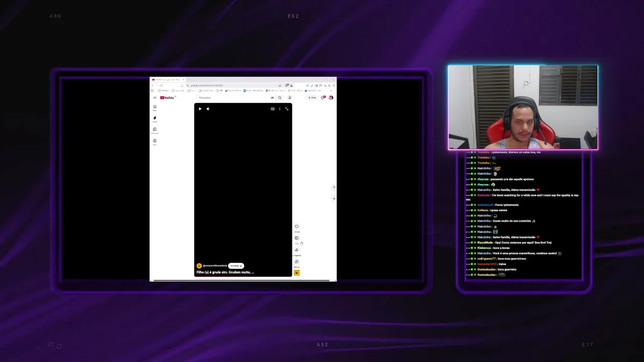
Task: Click Gontsdeudan's 'bora guerreiro' message
Action: (491, 269)
